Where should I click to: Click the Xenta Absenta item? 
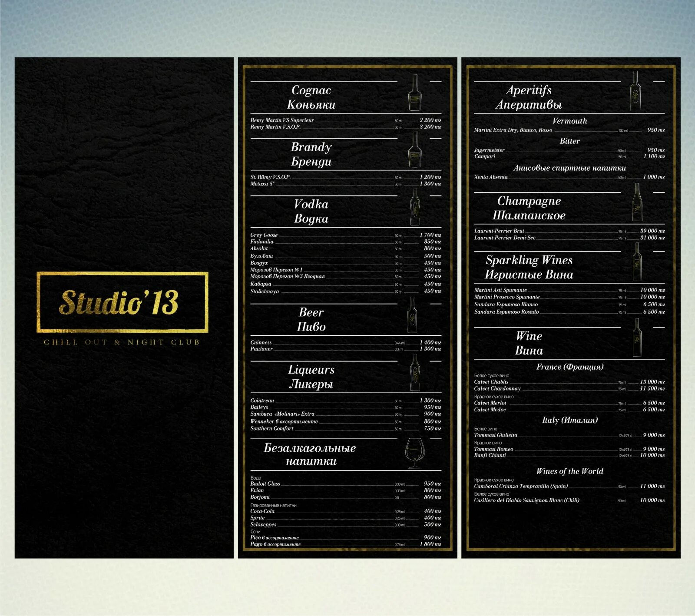pyautogui.click(x=569, y=177)
